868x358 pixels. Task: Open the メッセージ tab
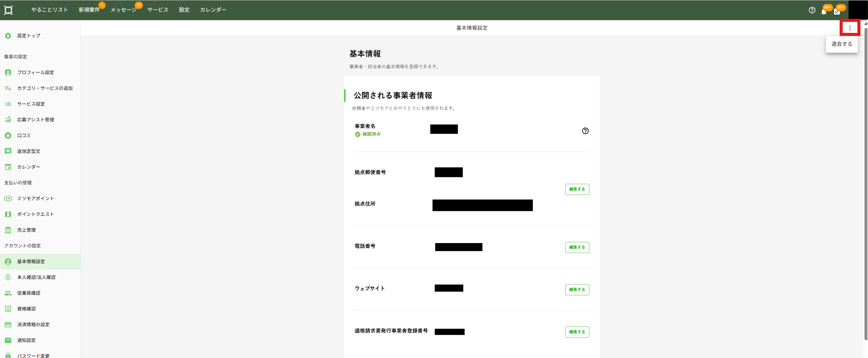click(123, 10)
